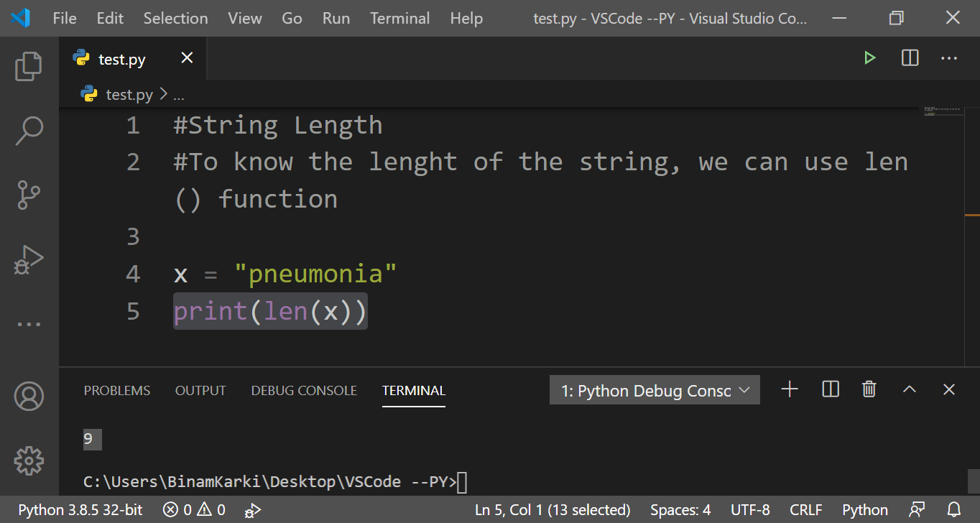This screenshot has height=523, width=980.
Task: Change the CRLF end of line sequence
Action: [x=805, y=510]
